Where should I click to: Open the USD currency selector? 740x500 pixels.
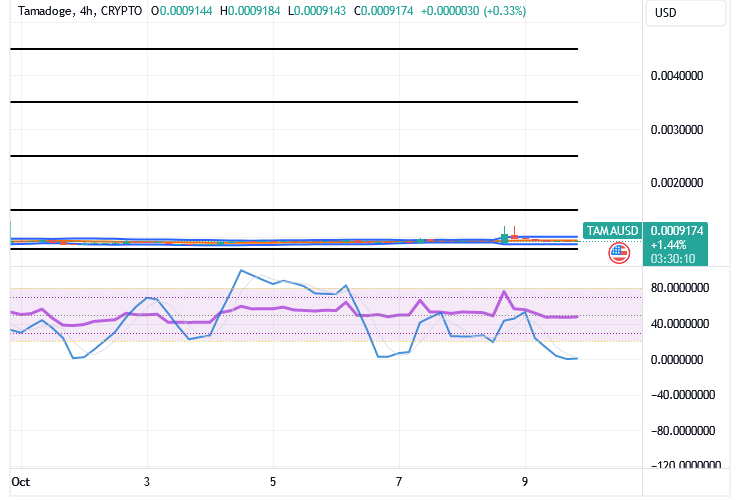pyautogui.click(x=685, y=13)
